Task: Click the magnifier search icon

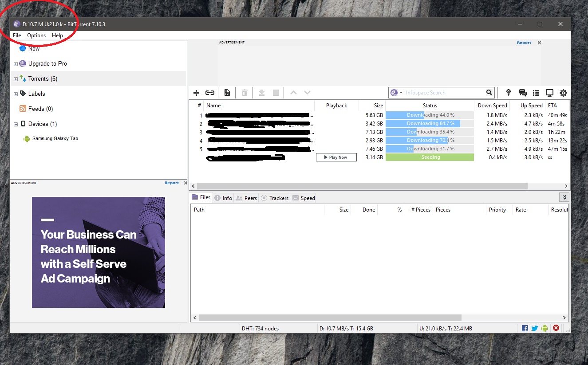Action: tap(489, 93)
